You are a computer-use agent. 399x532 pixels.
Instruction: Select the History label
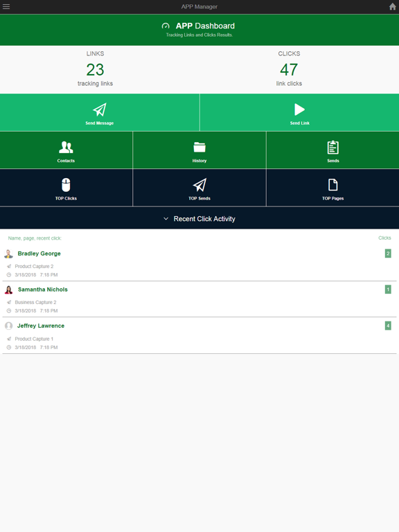pos(199,161)
